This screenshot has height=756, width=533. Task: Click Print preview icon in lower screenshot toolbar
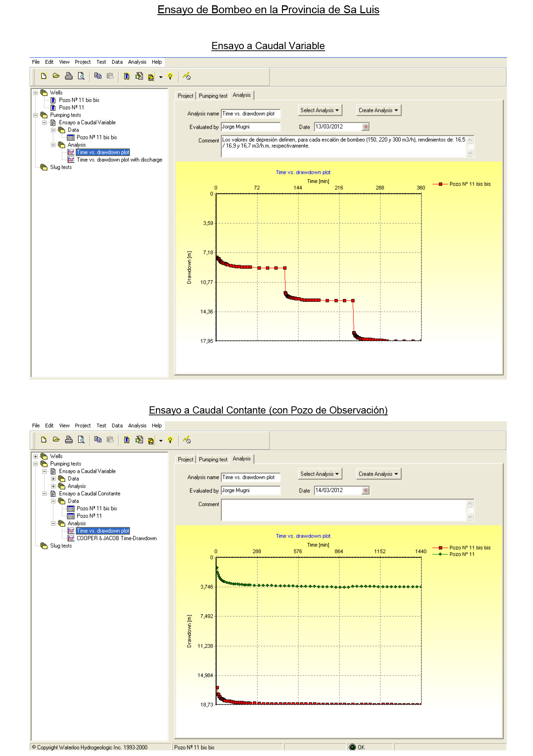tap(81, 440)
